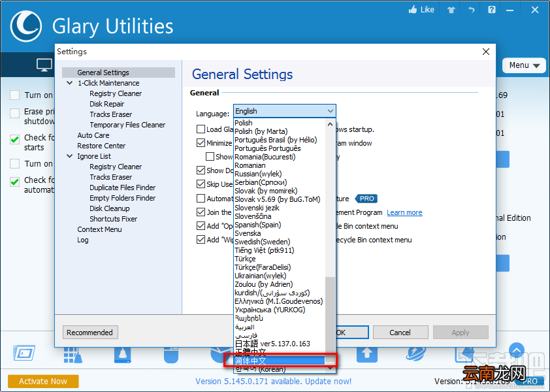
Task: Click the Recommended button
Action: tap(90, 333)
